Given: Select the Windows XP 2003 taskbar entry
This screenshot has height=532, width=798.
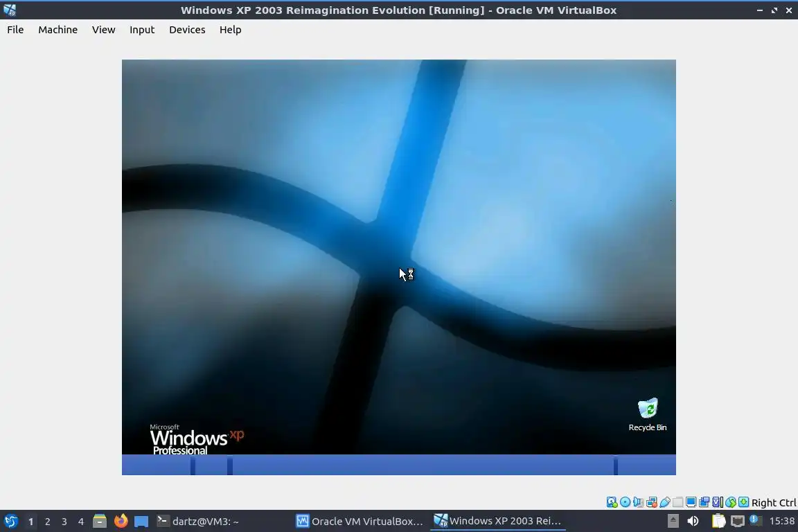Looking at the screenshot, I should tap(497, 521).
